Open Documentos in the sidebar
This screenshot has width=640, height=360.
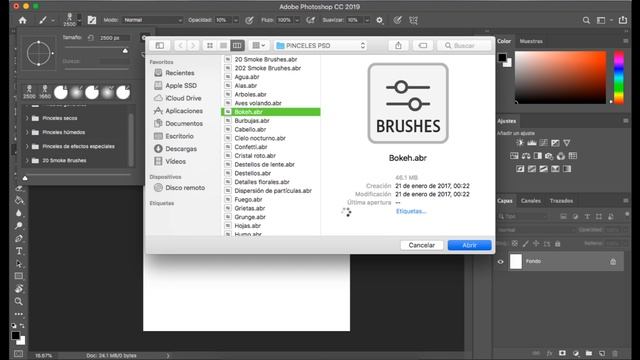[x=184, y=123]
